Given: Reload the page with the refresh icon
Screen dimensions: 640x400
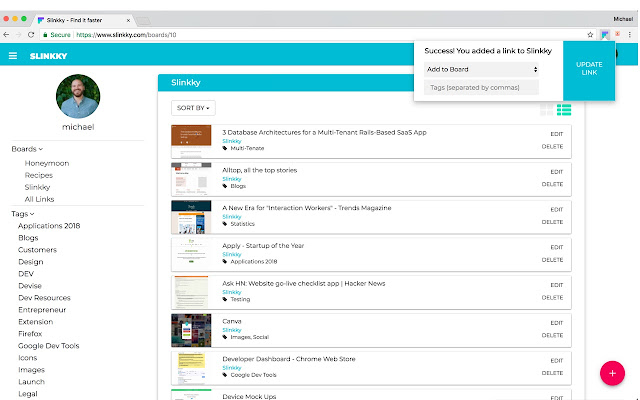Looking at the screenshot, I should 31,35.
